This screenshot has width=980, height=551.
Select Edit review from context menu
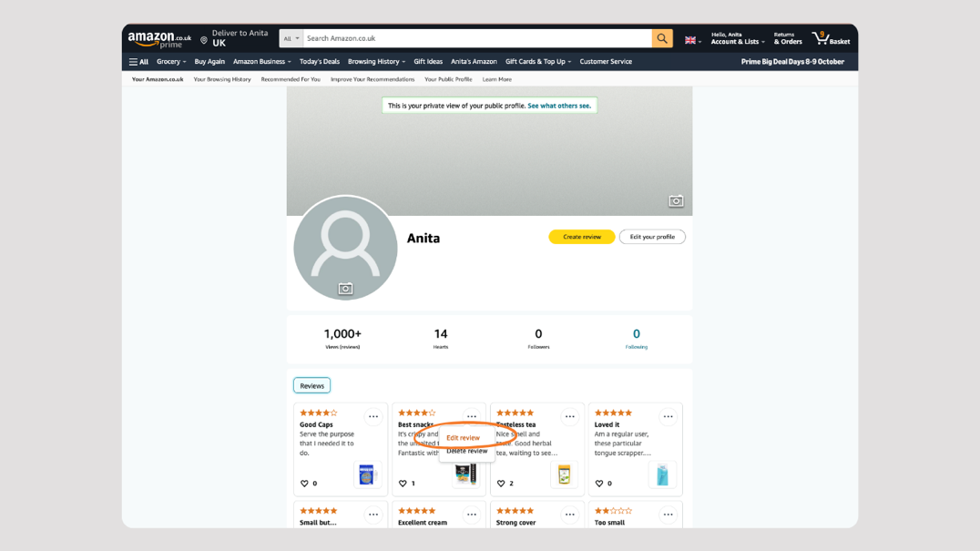click(x=463, y=438)
